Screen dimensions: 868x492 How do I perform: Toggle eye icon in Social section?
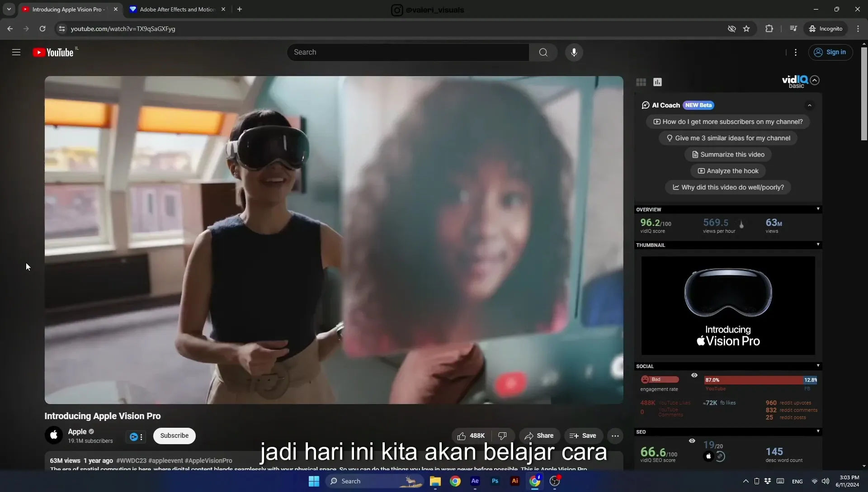coord(694,375)
